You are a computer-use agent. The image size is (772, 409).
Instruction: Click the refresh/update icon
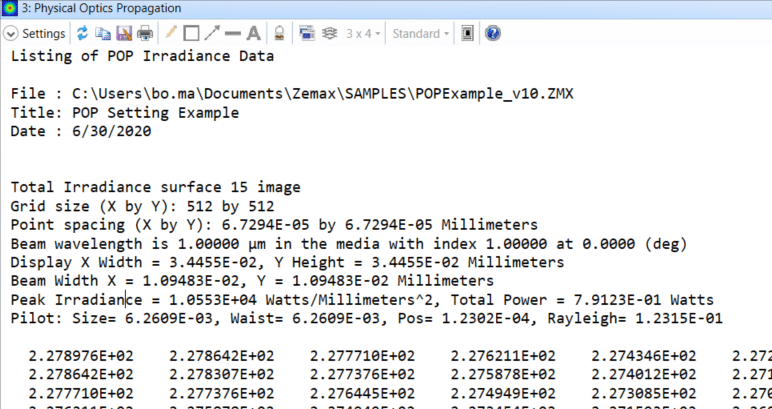(81, 33)
